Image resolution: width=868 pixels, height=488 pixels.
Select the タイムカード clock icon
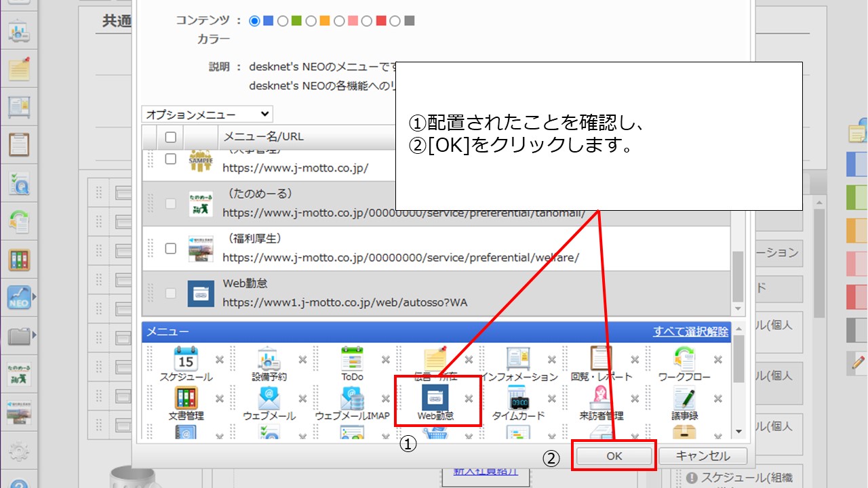tap(519, 398)
